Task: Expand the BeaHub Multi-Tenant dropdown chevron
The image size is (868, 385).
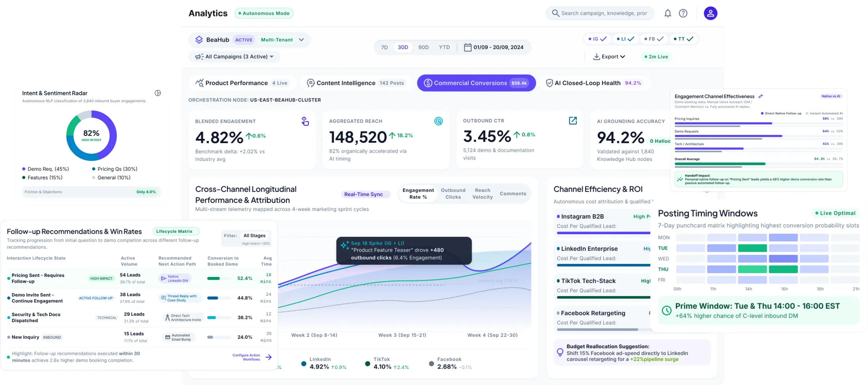Action: (x=301, y=40)
